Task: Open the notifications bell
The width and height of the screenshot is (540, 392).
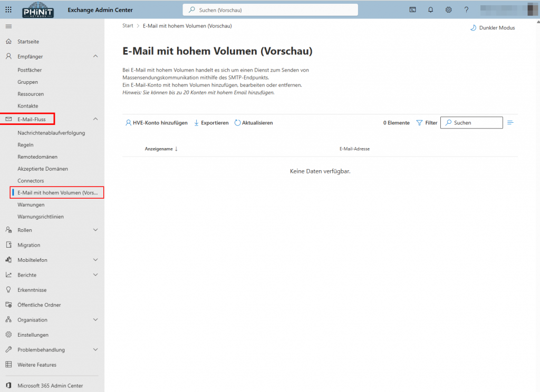Action: 430,9
